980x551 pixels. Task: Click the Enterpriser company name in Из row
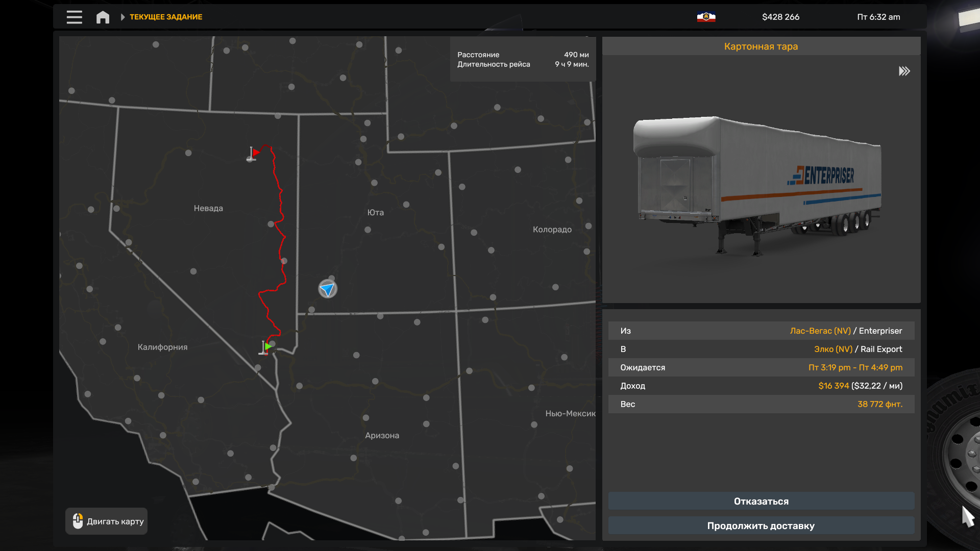tap(880, 331)
